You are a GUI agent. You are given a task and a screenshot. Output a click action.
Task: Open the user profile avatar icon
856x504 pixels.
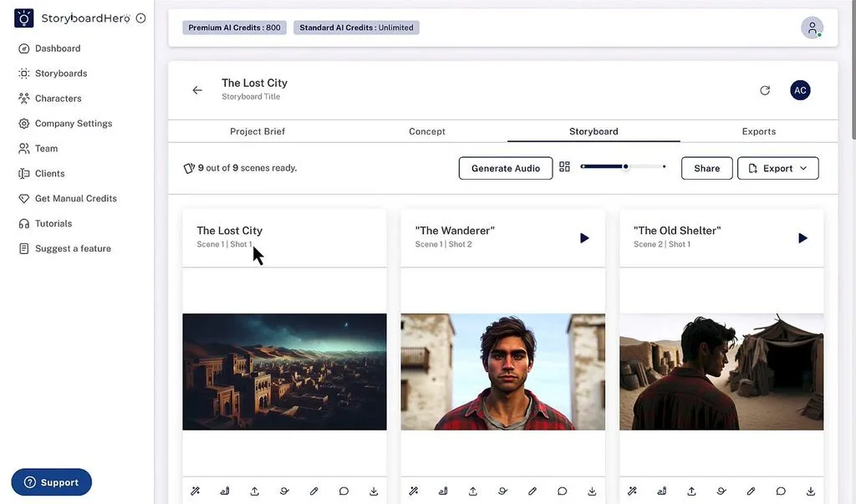(x=812, y=28)
